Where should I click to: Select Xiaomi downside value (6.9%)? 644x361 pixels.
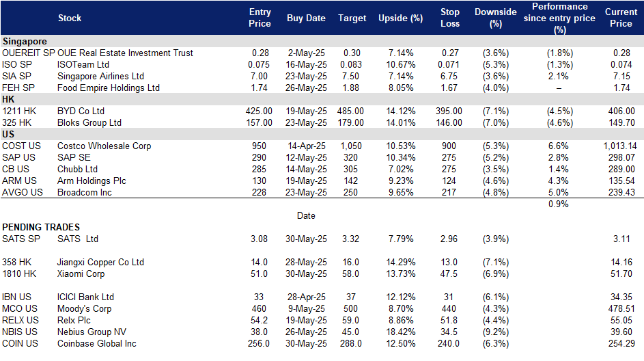496,273
